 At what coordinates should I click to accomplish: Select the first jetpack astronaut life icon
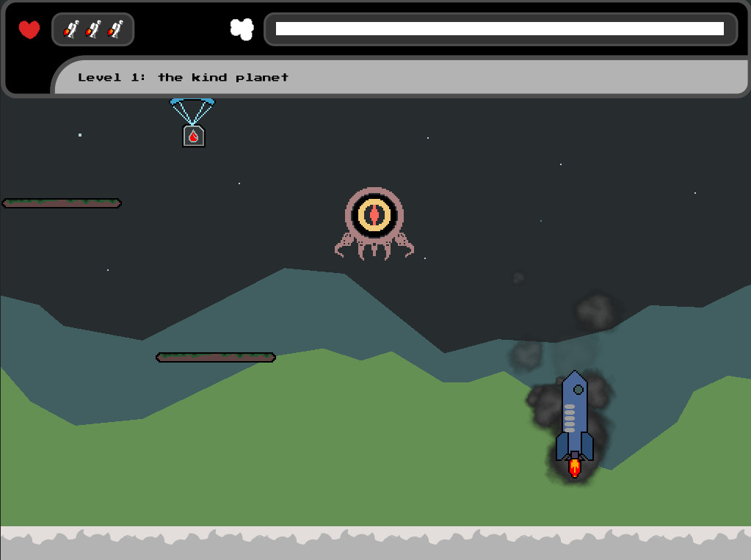tap(70, 30)
